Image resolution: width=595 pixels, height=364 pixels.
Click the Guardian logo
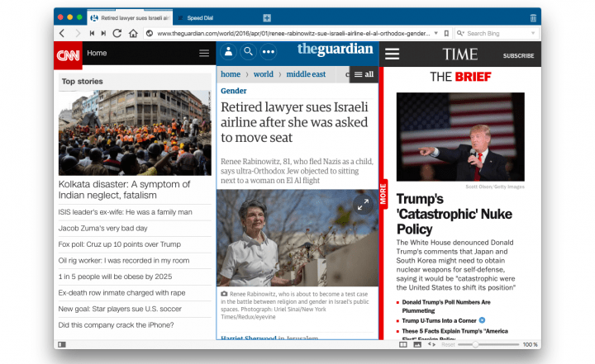335,50
